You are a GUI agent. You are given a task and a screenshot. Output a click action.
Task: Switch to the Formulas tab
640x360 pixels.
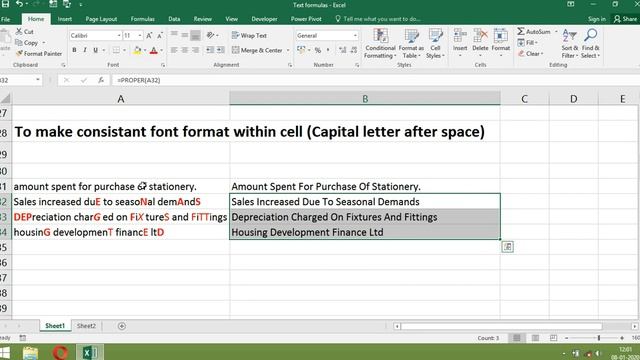(142, 19)
